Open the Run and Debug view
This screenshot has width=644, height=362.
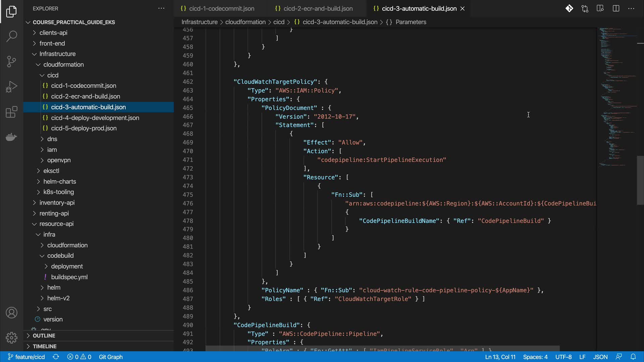(11, 87)
